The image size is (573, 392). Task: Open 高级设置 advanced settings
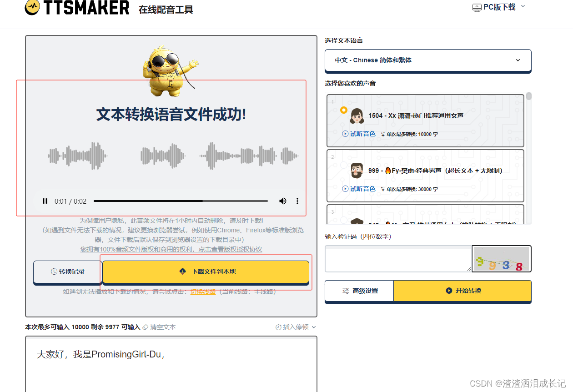359,291
